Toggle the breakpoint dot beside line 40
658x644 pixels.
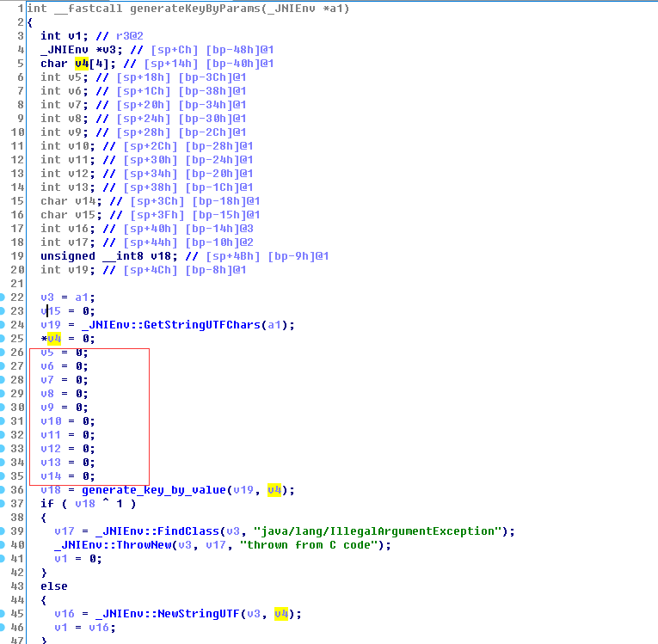tap(2, 545)
